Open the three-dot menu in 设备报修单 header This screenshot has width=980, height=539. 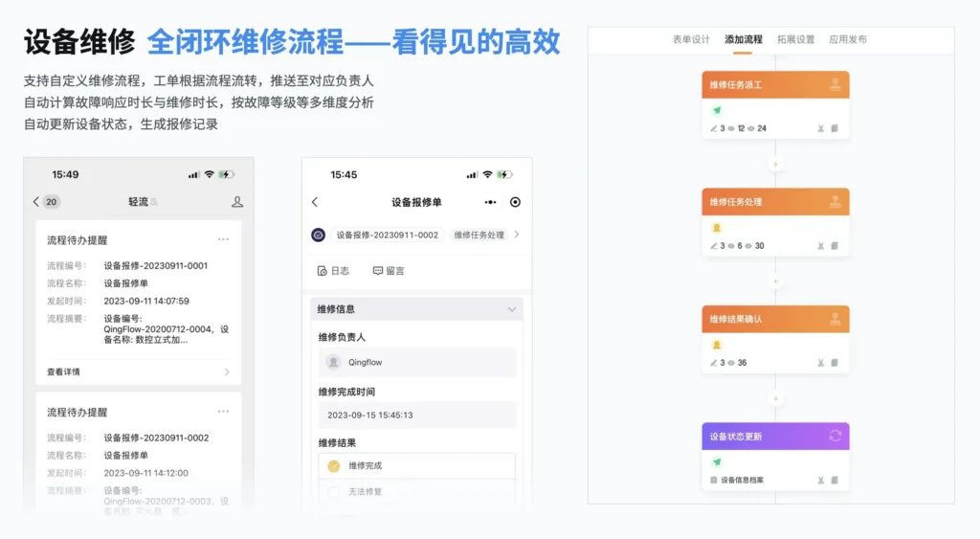pos(491,202)
